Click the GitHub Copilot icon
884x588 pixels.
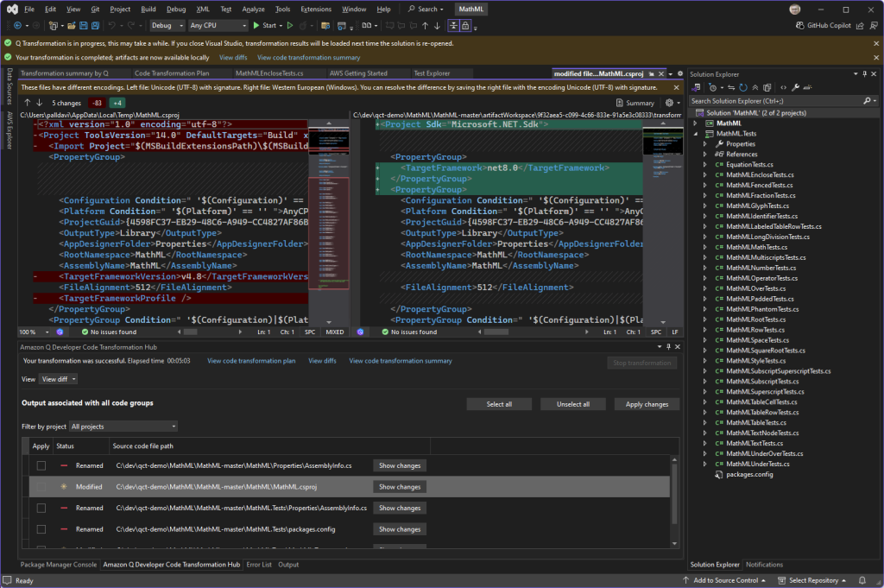click(x=800, y=26)
